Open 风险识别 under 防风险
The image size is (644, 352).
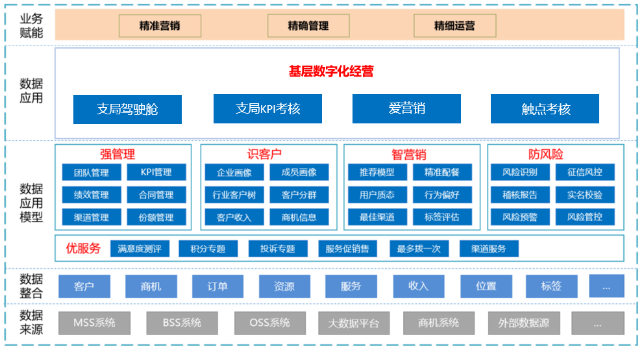click(x=519, y=172)
